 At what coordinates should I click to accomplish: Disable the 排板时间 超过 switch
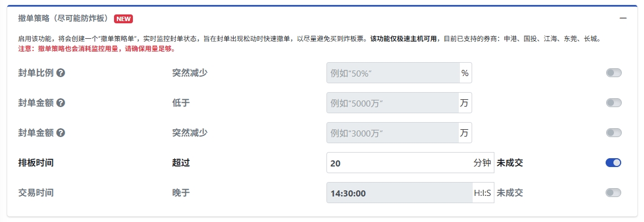613,163
